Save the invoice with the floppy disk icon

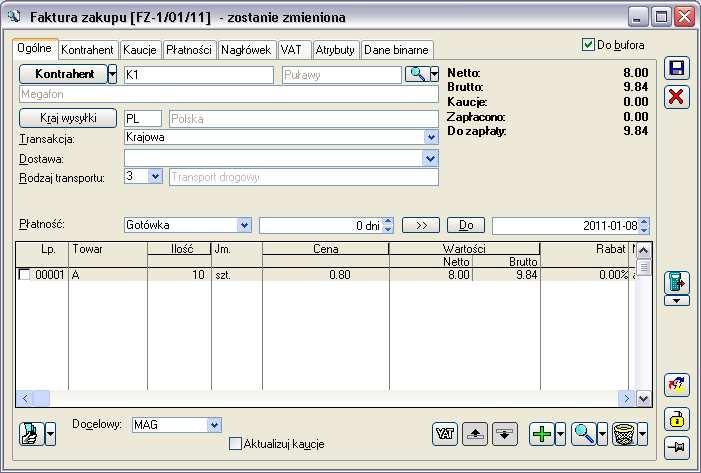coord(676,68)
